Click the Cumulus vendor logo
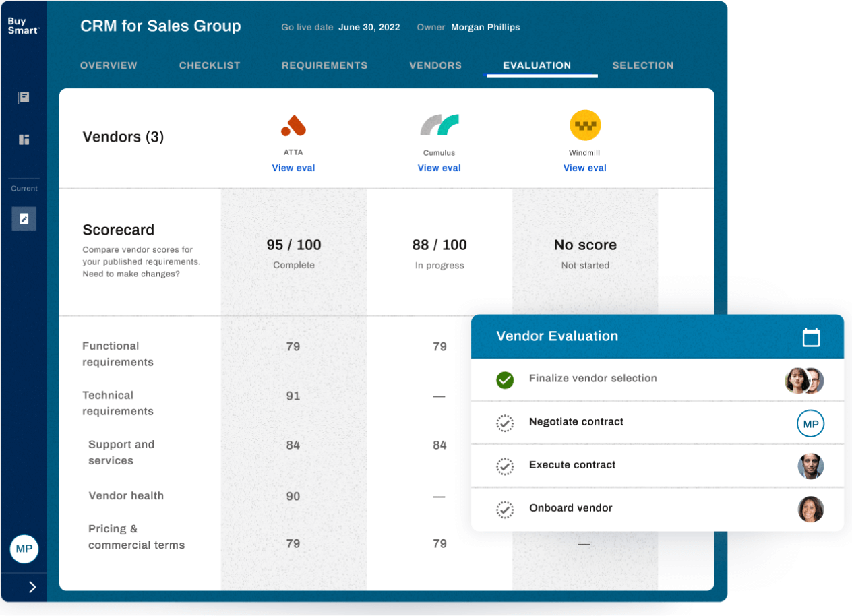This screenshot has height=616, width=852. pyautogui.click(x=439, y=125)
